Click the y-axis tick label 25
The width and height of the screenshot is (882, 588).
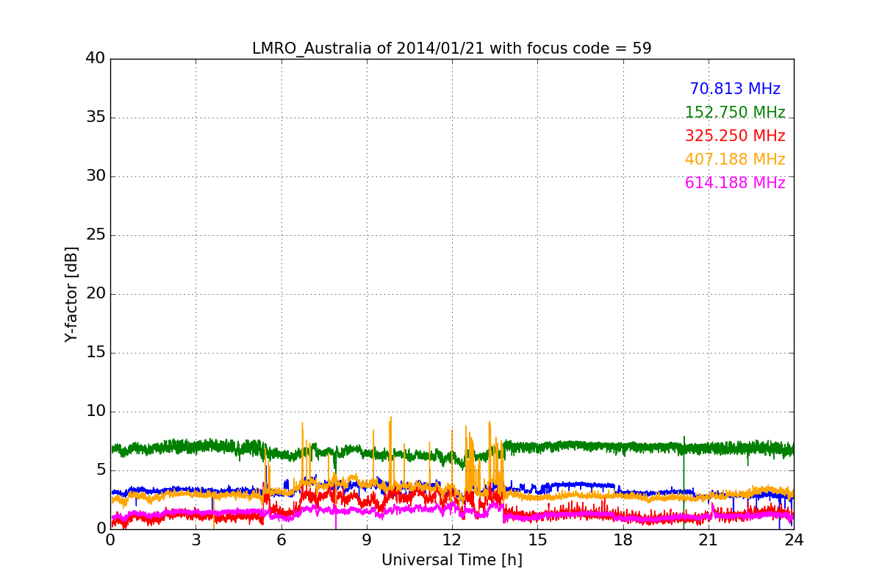96,235
